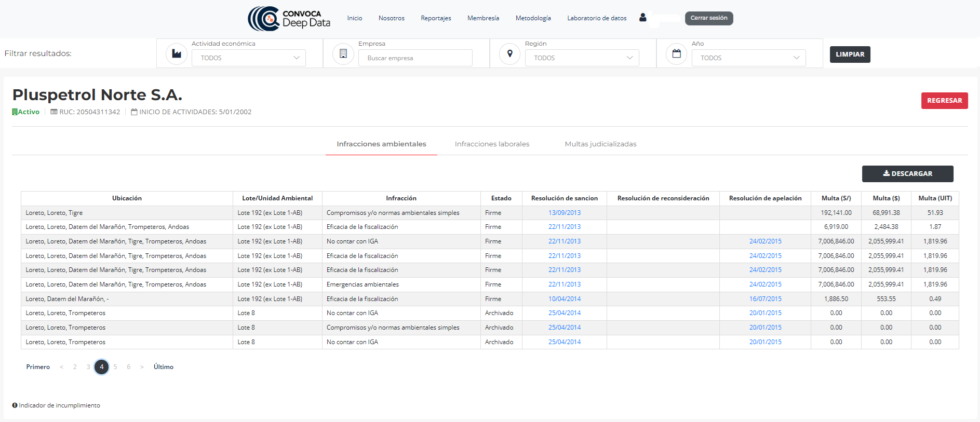Click the RUC: 20504311342 text
Screen dimensions: 980x422
(89, 112)
